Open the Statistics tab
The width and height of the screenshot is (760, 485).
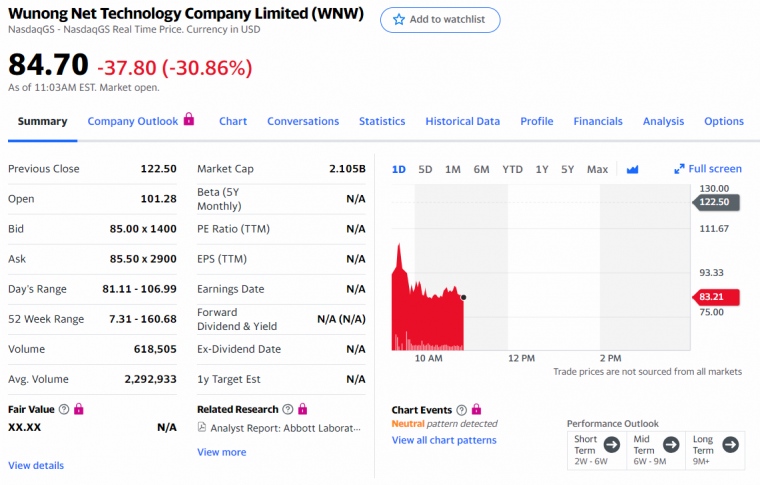[382, 121]
